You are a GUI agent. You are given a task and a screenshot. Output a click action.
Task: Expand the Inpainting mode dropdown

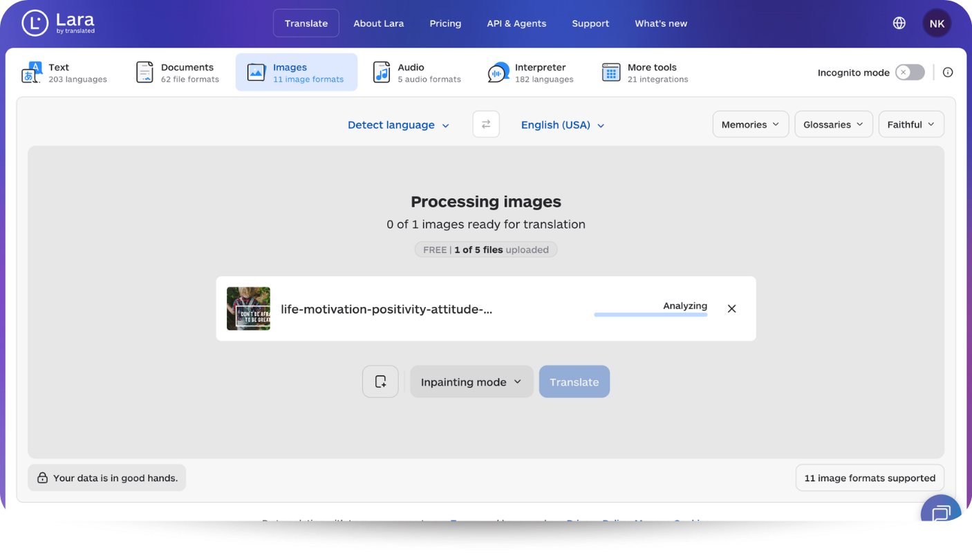(x=471, y=382)
